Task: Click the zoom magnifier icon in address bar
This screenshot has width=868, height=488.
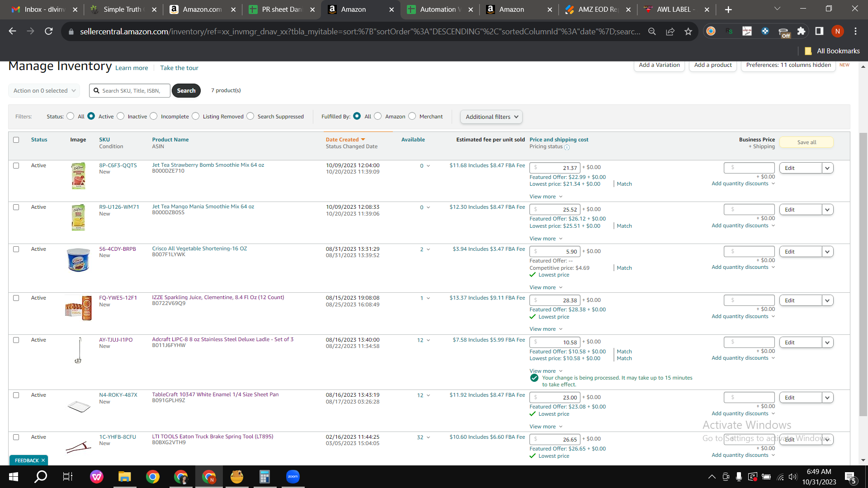Action: (652, 31)
